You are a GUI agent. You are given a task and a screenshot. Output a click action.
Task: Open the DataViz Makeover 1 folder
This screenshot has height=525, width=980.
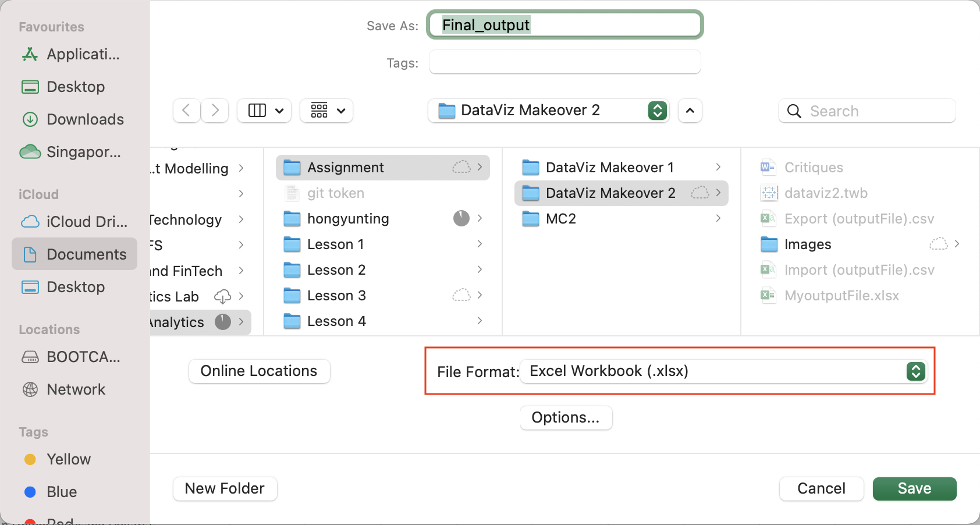[x=609, y=168]
